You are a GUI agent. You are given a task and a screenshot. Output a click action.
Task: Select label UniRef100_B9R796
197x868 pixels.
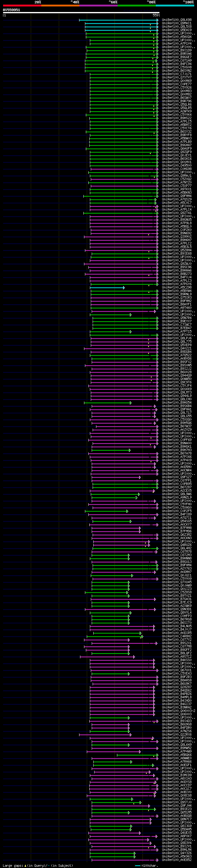[x=176, y=101]
